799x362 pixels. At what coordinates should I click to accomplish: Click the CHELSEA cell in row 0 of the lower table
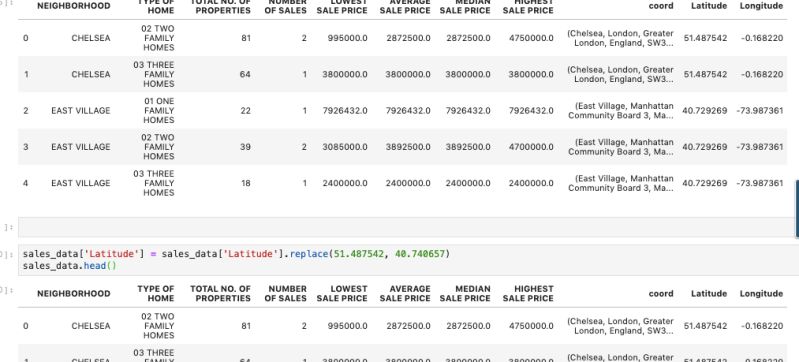click(x=91, y=326)
